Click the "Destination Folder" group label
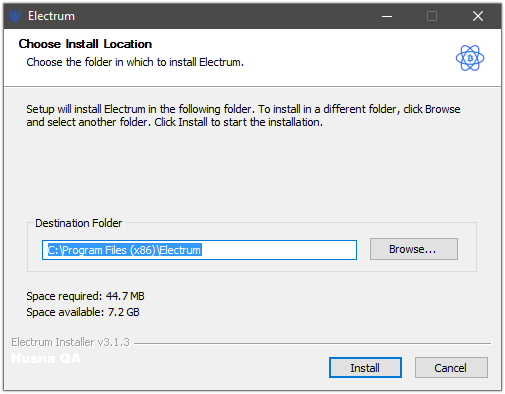 click(x=79, y=223)
